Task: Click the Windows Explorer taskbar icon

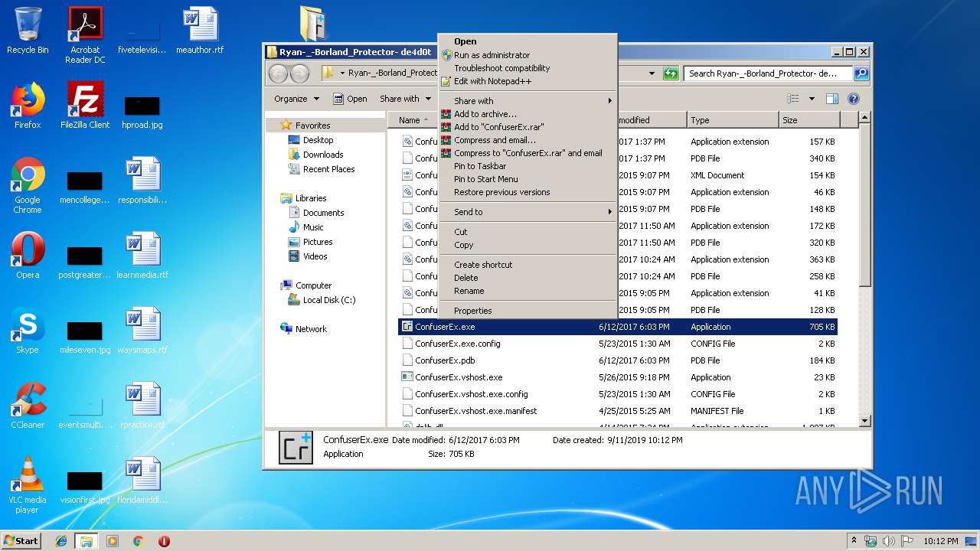Action: [87, 541]
